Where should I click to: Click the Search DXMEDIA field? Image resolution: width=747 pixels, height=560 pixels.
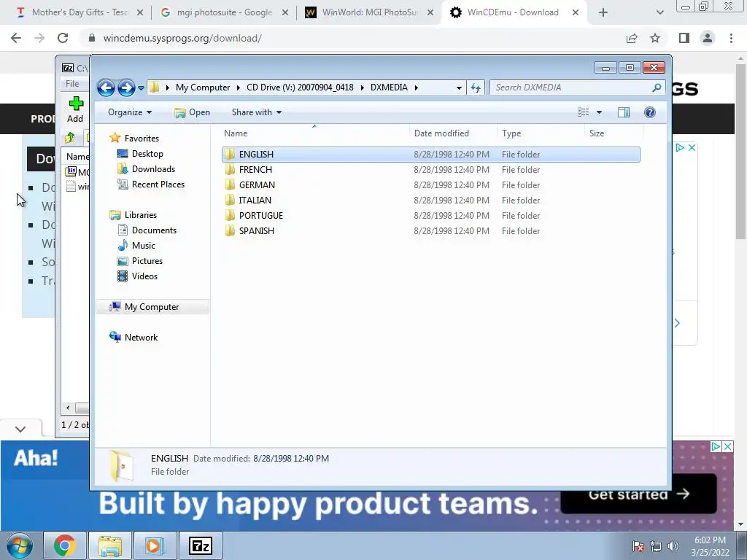click(577, 87)
